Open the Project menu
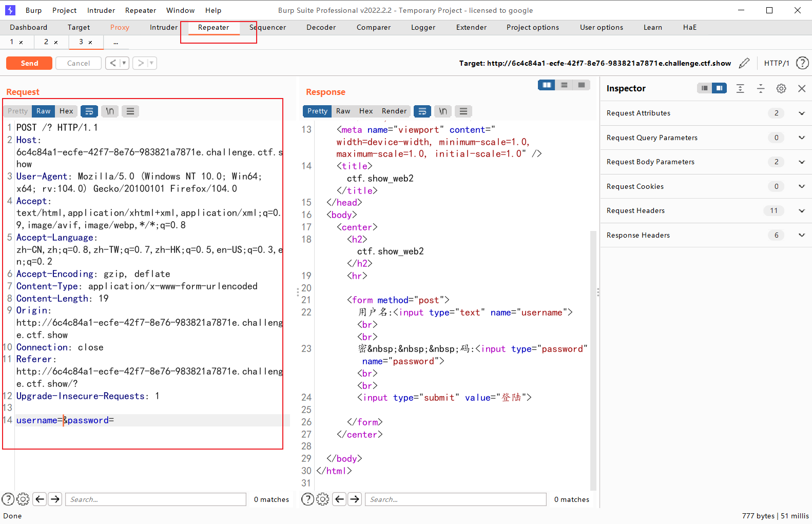The image size is (812, 524). tap(64, 10)
